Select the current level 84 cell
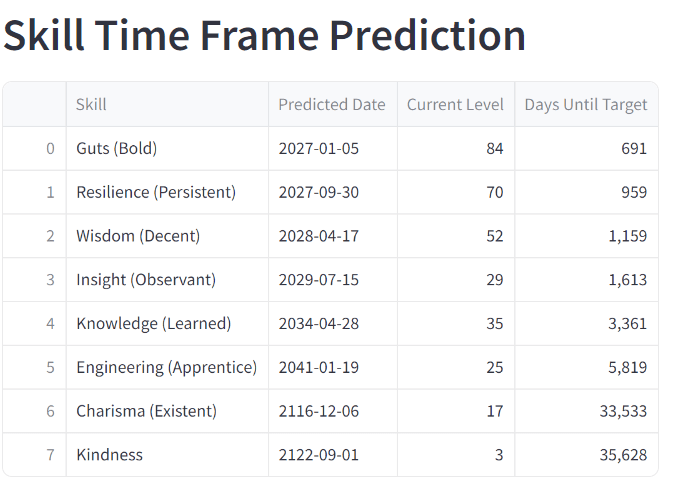Image resolution: width=678 pixels, height=495 pixels. point(456,149)
